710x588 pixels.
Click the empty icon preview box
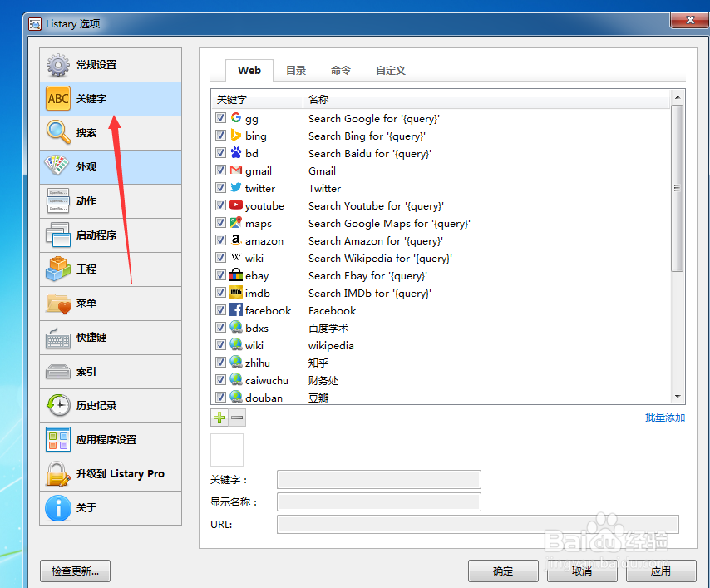point(227,450)
